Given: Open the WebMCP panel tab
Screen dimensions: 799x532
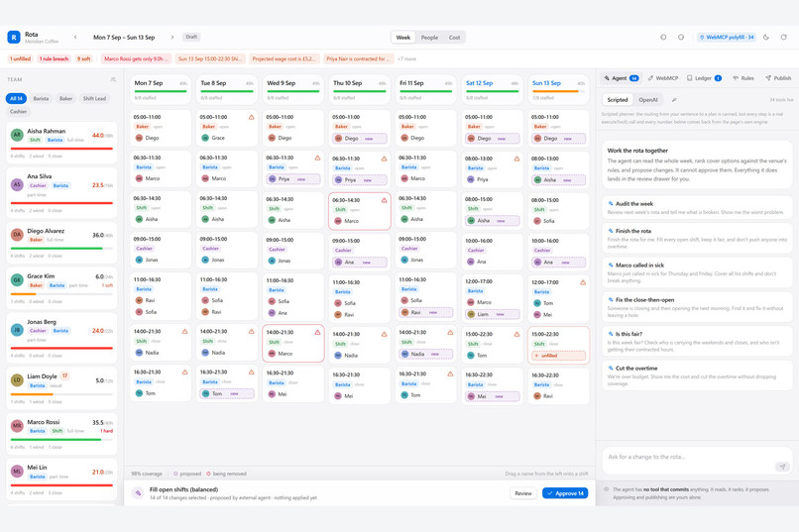Looking at the screenshot, I should (663, 78).
